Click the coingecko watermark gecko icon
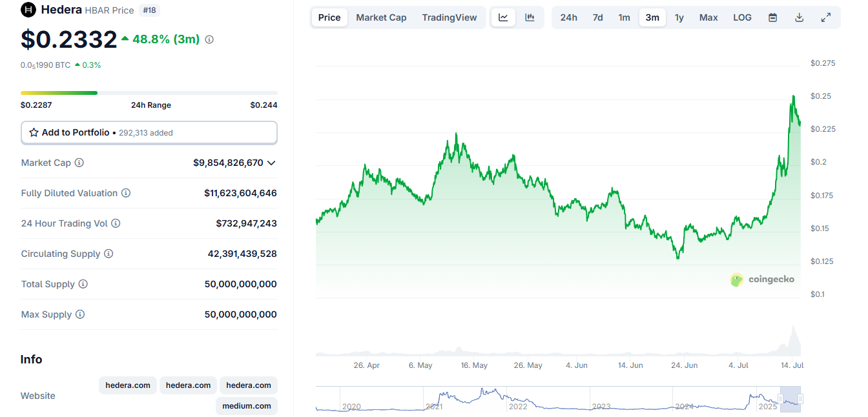 click(x=736, y=280)
